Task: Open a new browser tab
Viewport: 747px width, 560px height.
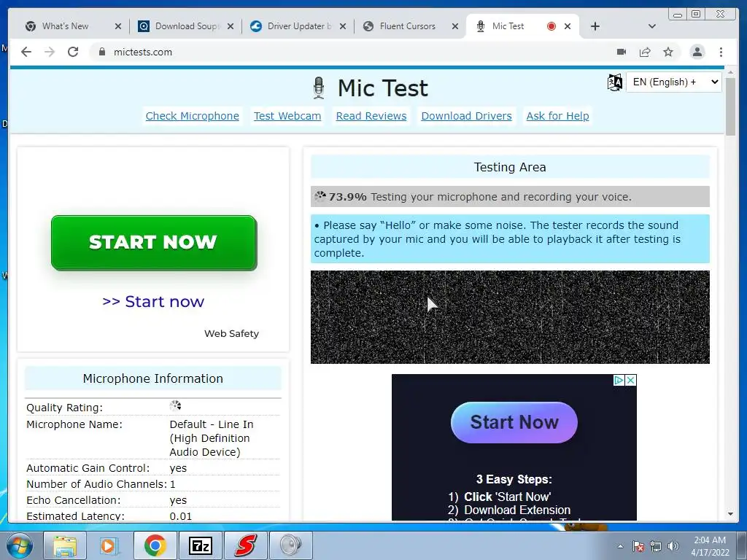Action: tap(595, 26)
